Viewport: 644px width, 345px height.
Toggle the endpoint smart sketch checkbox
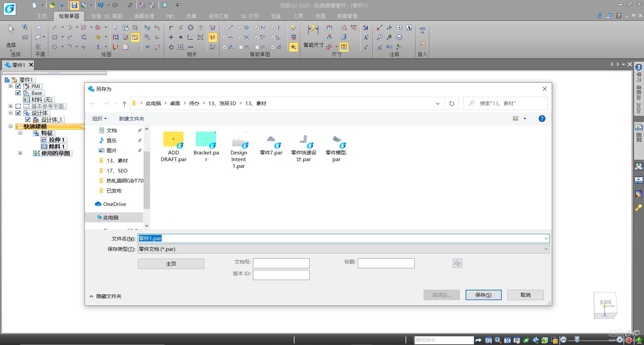[x=225, y=27]
